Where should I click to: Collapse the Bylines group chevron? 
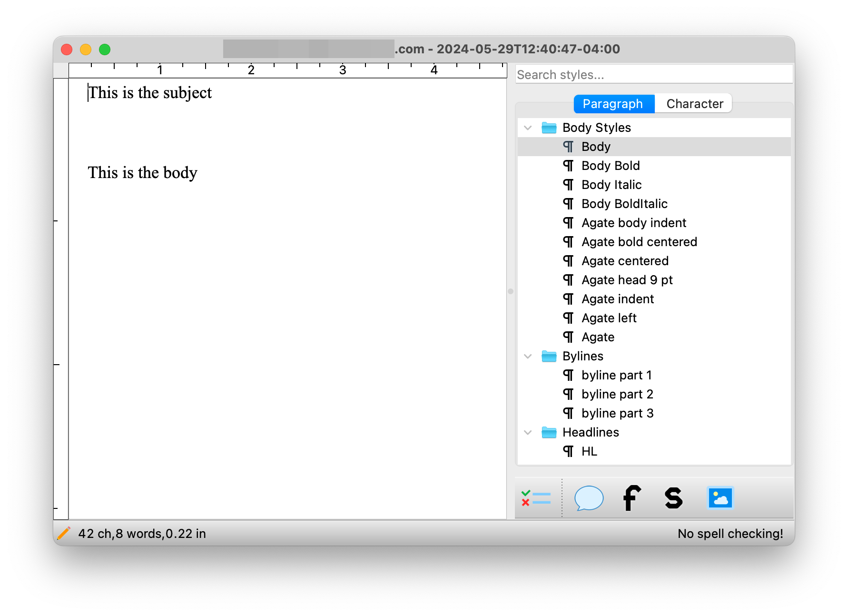coord(528,356)
